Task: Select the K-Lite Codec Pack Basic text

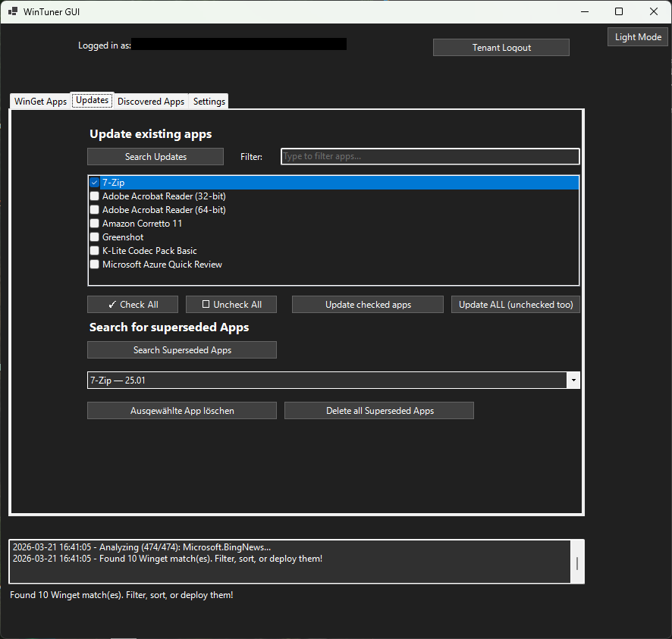Action: click(x=149, y=251)
